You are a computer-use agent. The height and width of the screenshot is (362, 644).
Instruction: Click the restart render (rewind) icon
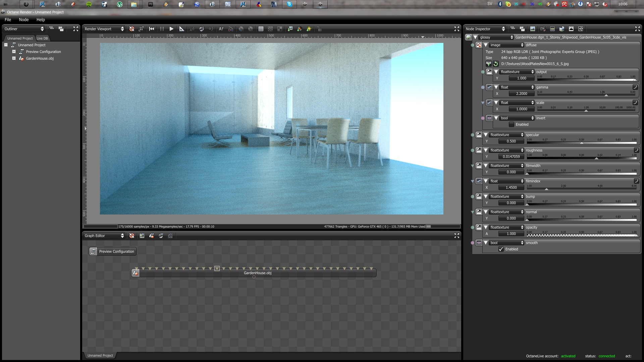pyautogui.click(x=152, y=29)
